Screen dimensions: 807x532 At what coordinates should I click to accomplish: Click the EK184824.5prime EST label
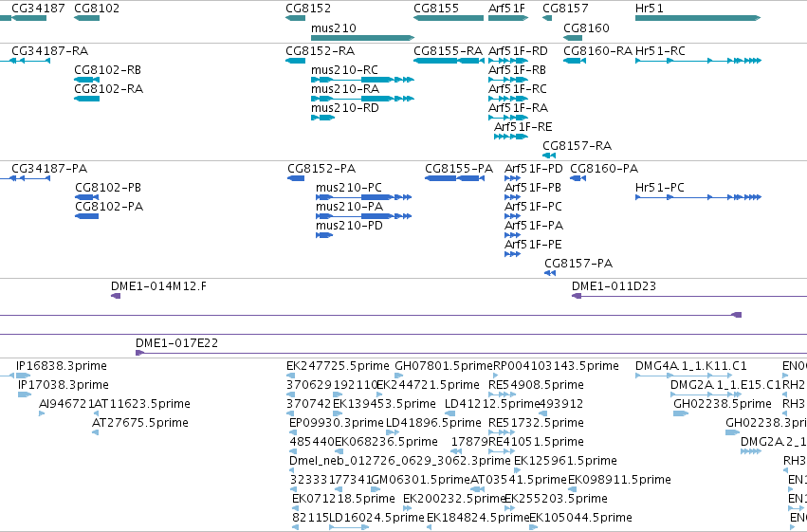(x=478, y=518)
